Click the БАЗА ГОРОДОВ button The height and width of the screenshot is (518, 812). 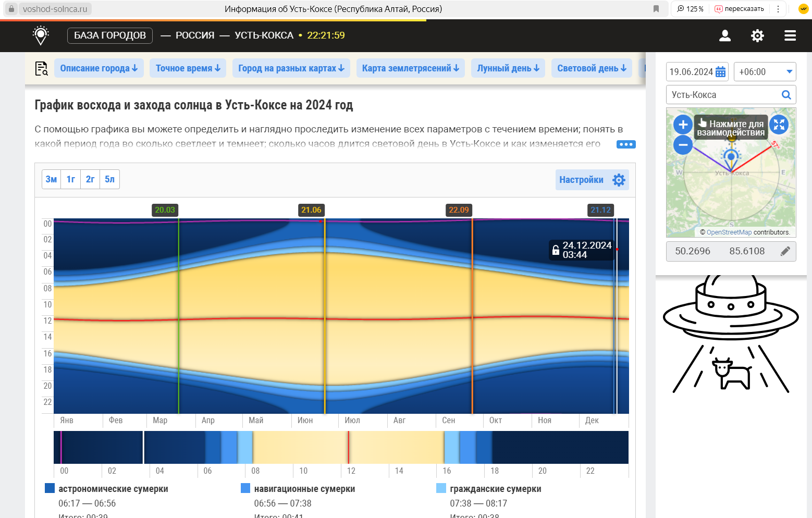point(110,35)
